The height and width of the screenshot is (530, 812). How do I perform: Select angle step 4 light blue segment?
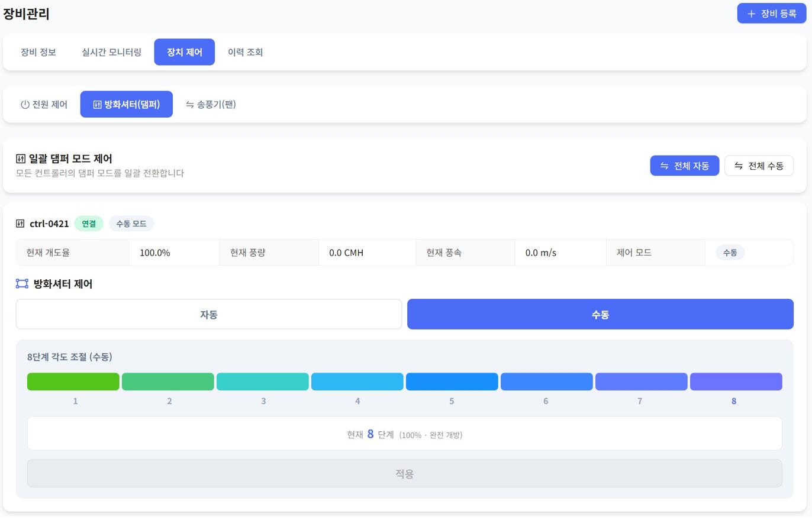[357, 382]
